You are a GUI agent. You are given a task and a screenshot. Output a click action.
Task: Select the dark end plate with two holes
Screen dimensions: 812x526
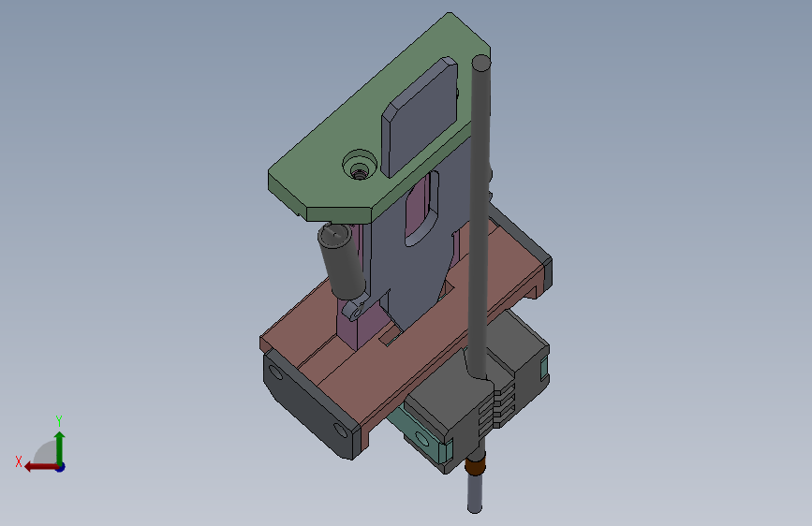311,406
